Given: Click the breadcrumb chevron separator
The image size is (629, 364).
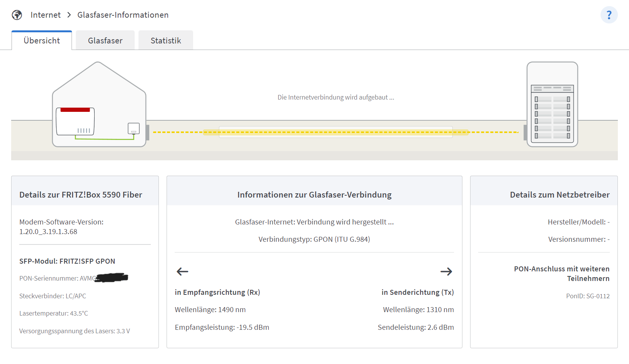Looking at the screenshot, I should pyautogui.click(x=69, y=15).
